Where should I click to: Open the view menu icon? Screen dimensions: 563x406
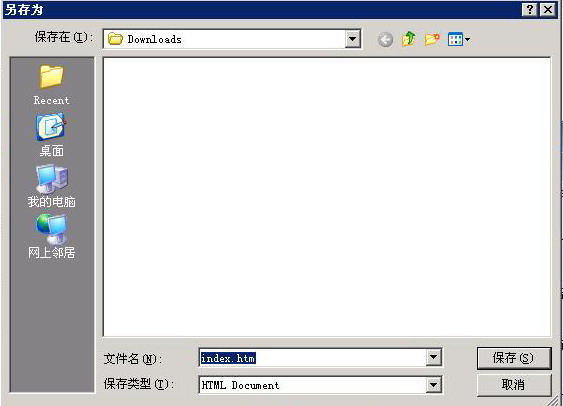point(459,39)
